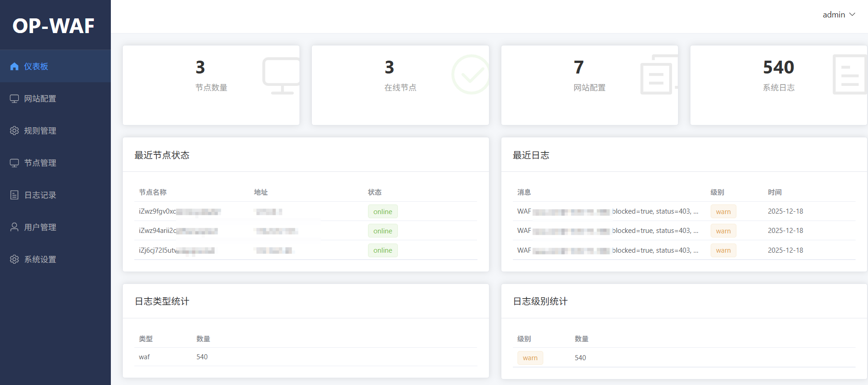The image size is (868, 385).
Task: Select the iZj6cj72l5utv node row name
Action: 157,250
